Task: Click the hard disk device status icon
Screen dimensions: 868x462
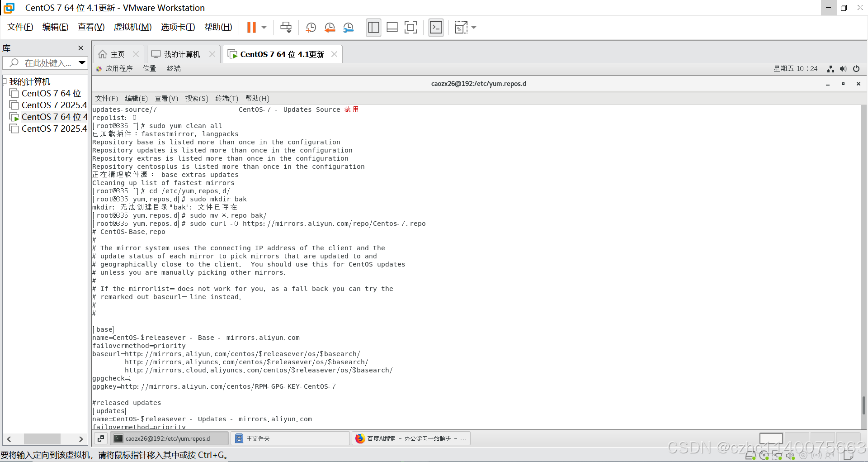Action: (750, 456)
